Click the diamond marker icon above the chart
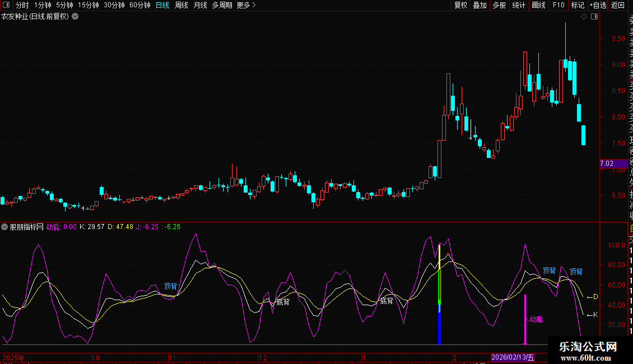The height and width of the screenshot is (364, 633). 584,17
